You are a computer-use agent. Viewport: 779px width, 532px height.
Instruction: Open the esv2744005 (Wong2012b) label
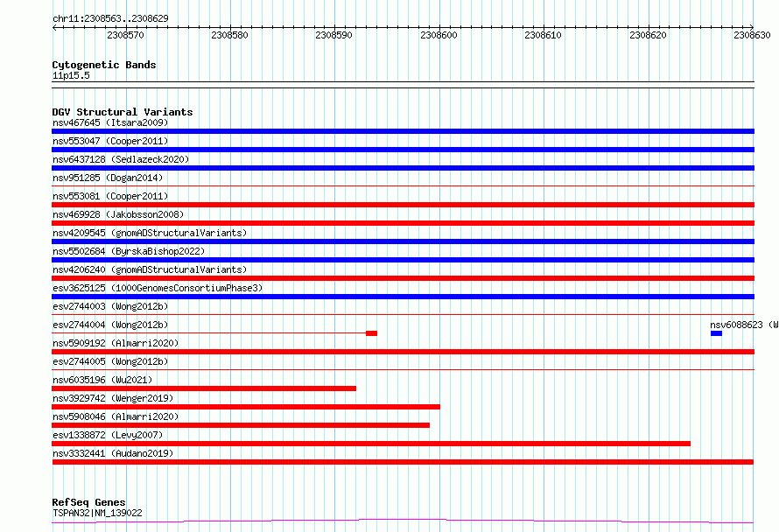click(110, 361)
